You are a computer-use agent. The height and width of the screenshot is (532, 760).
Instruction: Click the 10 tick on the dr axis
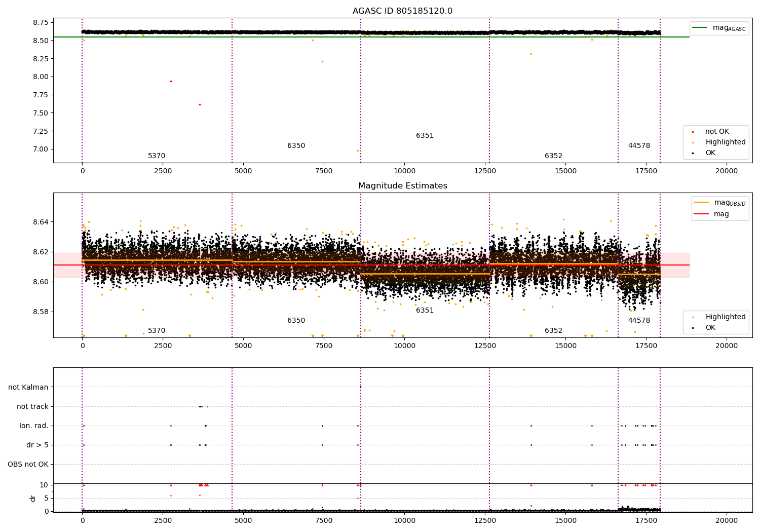point(44,485)
